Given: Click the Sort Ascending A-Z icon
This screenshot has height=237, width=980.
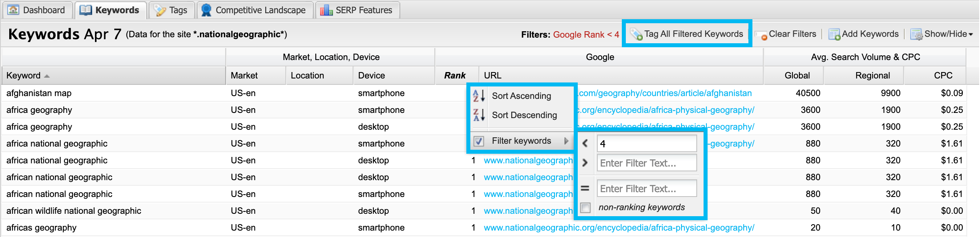Looking at the screenshot, I should pyautogui.click(x=479, y=96).
